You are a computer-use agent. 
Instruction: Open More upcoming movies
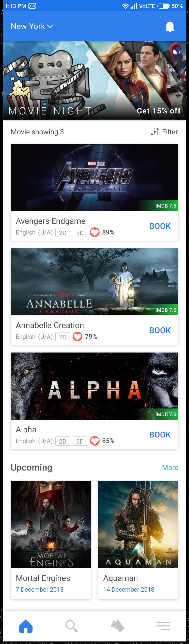pyautogui.click(x=170, y=467)
